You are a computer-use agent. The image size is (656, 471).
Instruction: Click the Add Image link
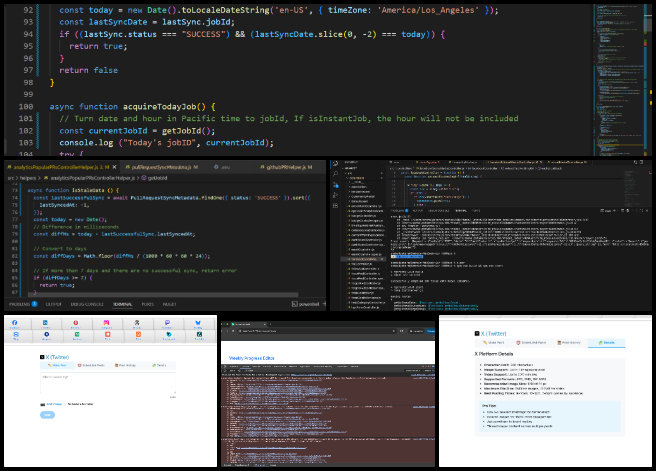click(54, 404)
